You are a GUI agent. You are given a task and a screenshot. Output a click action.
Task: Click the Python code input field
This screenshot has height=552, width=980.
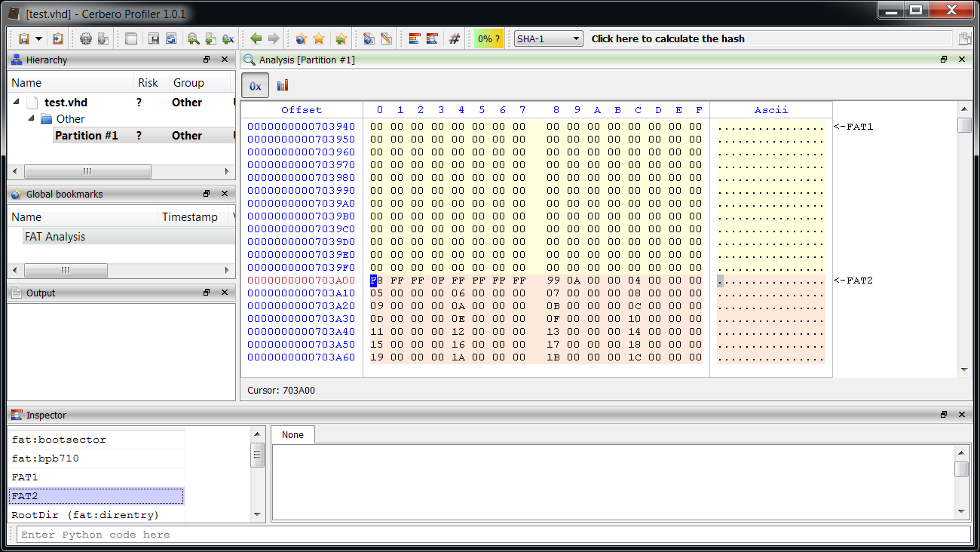pos(494,535)
